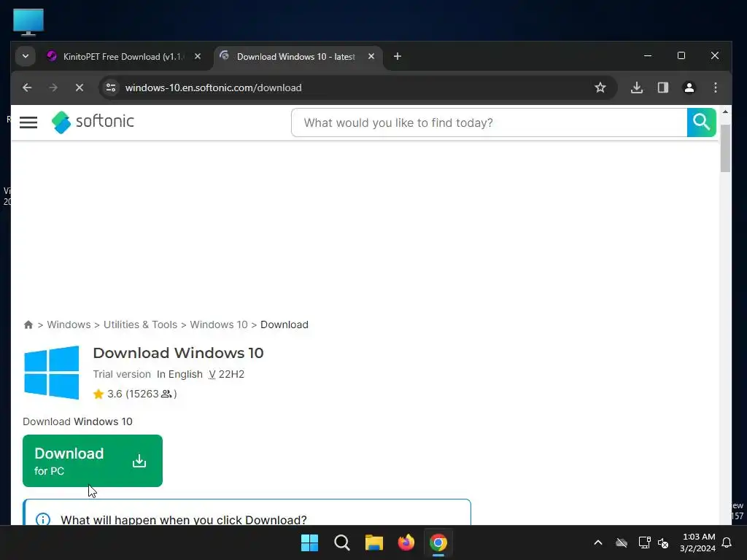Click the Windows 10 logo thumbnail
The image size is (747, 560).
(x=52, y=373)
